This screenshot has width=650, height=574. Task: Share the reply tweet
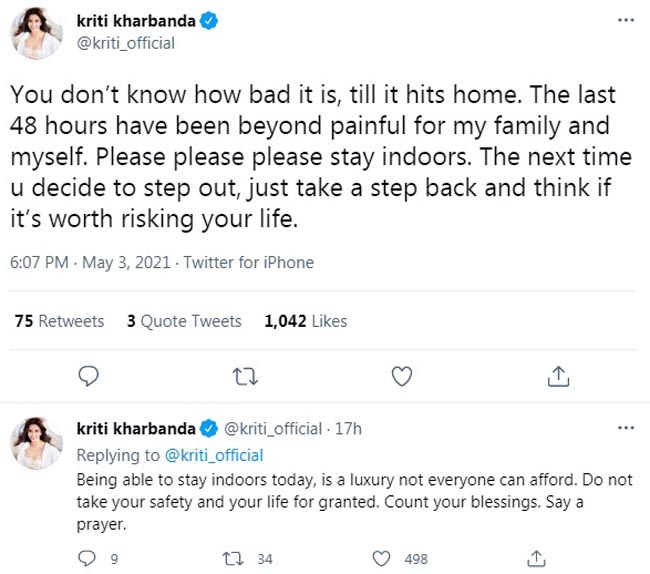pos(537,558)
